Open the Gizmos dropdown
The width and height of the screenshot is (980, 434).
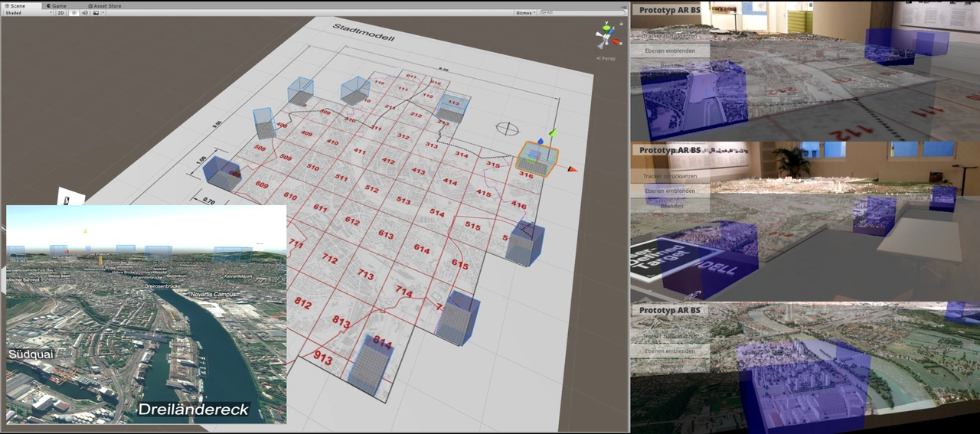525,13
